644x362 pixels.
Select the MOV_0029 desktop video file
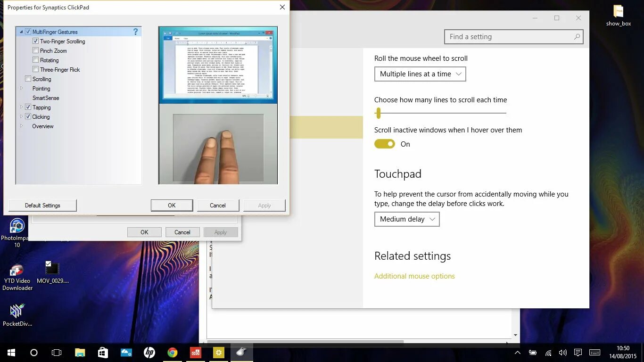[53, 272]
